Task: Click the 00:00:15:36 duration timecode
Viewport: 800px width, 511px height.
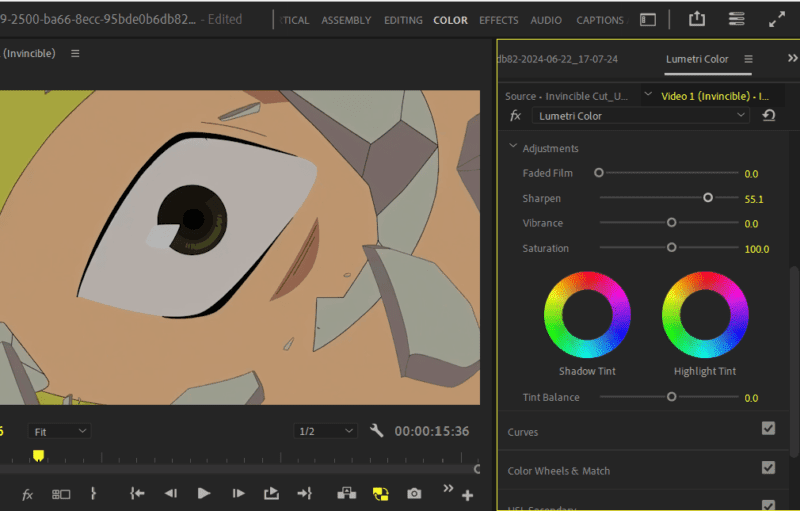Action: (432, 431)
